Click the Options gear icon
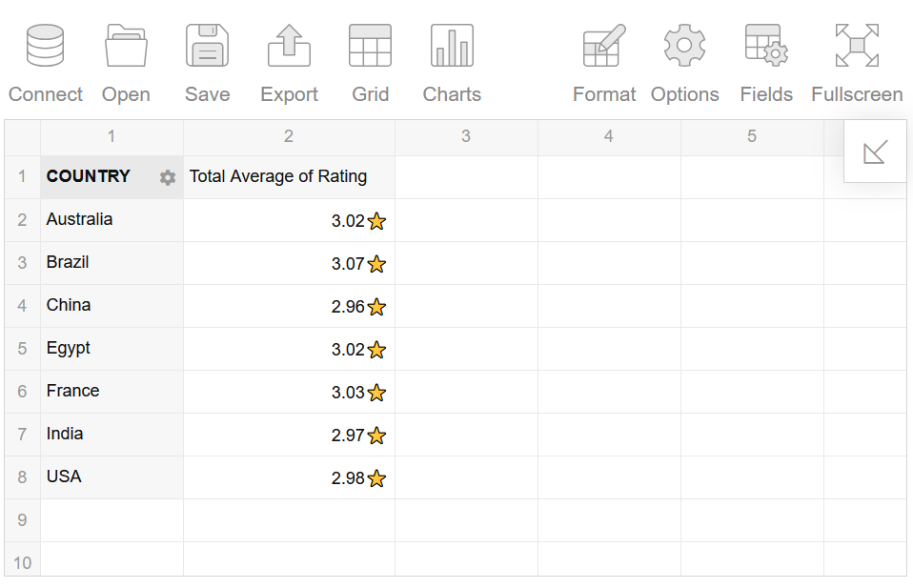The width and height of the screenshot is (913, 588). (x=684, y=45)
